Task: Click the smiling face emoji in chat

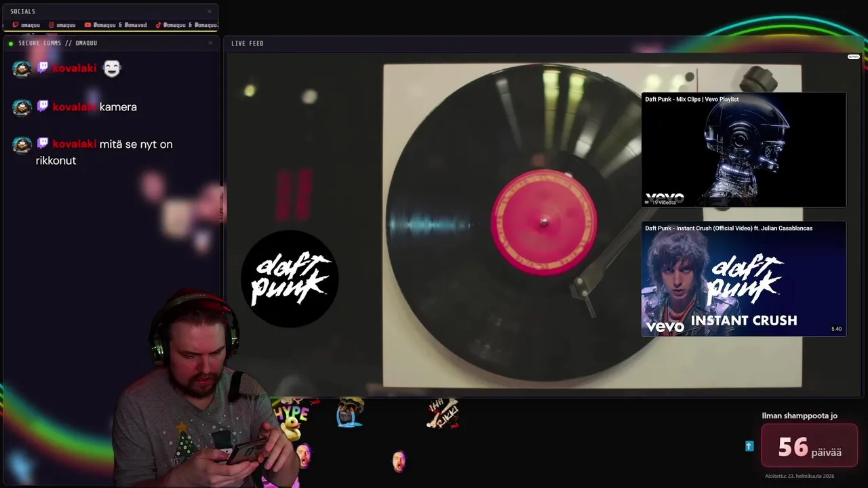Action: 111,68
